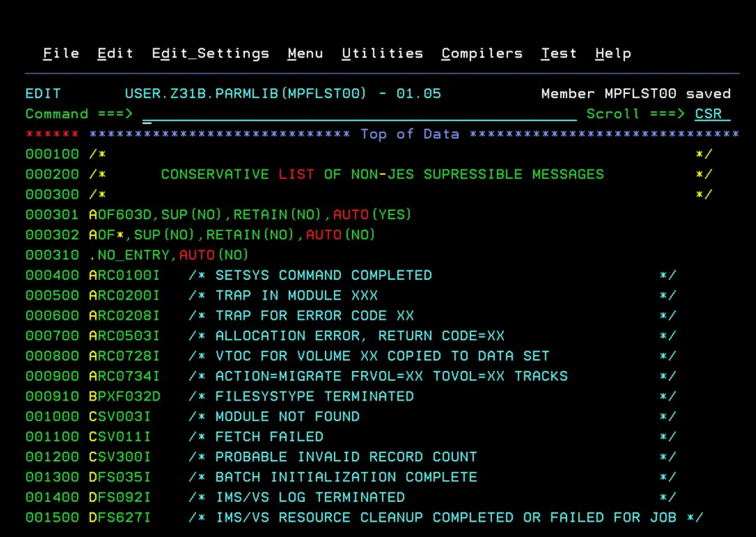Click the Member MPFLST00 saved message
The height and width of the screenshot is (537, 756).
pos(636,94)
